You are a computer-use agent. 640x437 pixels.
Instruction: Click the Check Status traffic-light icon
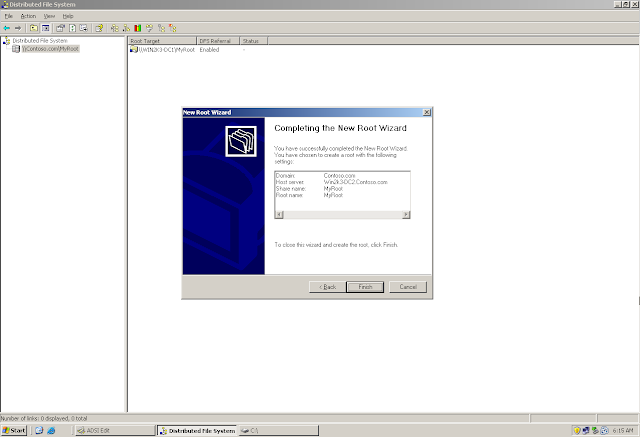click(138, 28)
